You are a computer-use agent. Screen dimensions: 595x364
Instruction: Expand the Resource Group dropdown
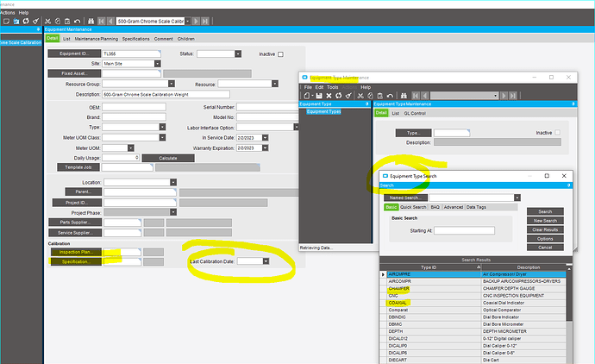(x=172, y=84)
